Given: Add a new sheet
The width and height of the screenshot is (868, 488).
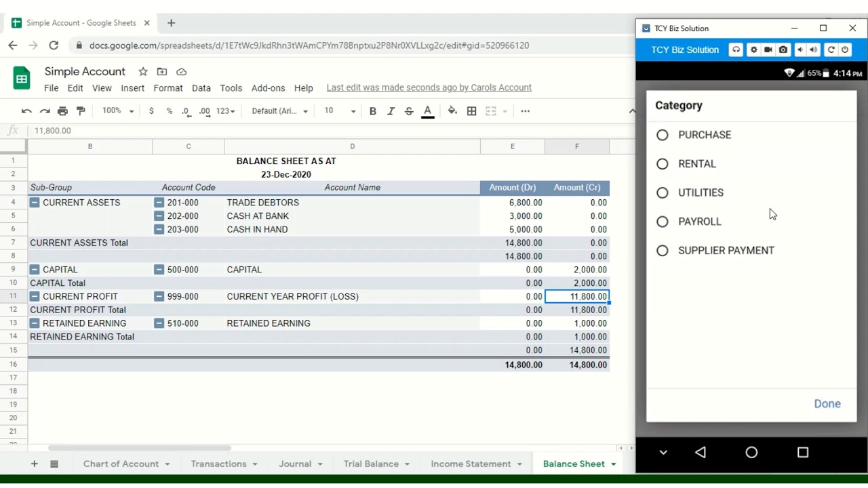Looking at the screenshot, I should [34, 464].
